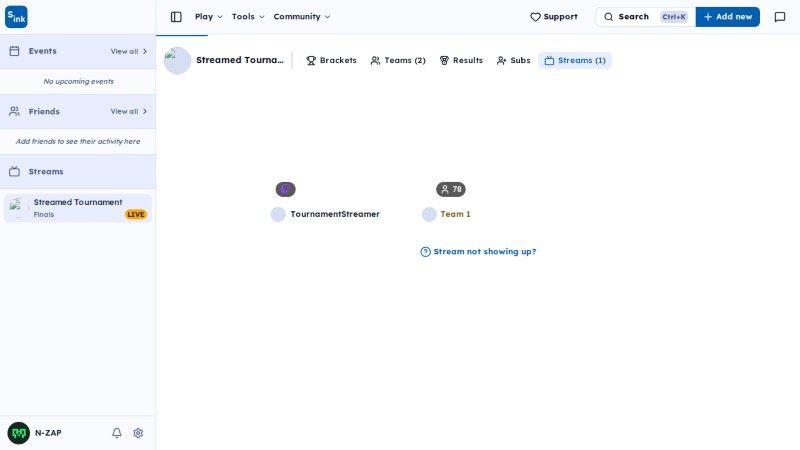The image size is (800, 450).
Task: Click the Friends people icon
Action: [x=14, y=111]
